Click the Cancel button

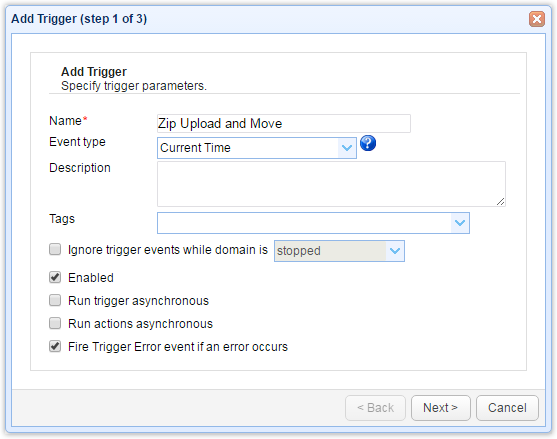[507, 408]
